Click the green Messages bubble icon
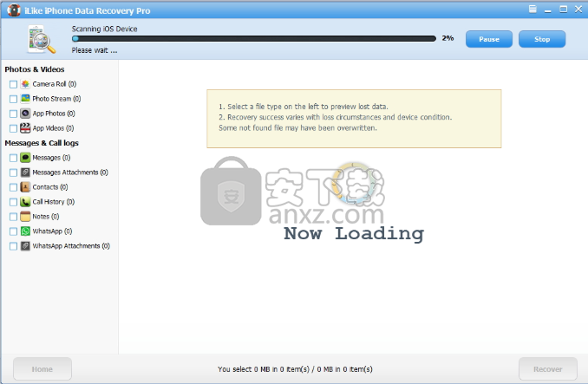Viewport: 588px width, 384px height. click(x=25, y=158)
